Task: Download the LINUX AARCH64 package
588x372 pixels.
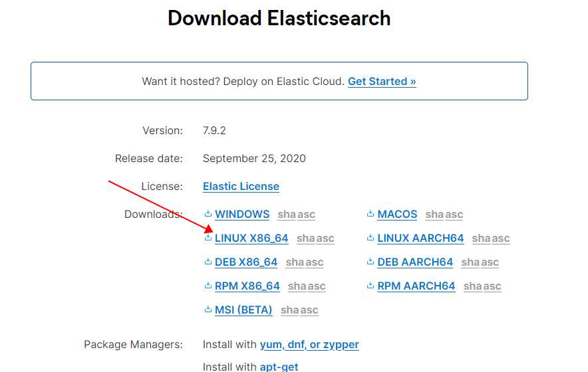Action: point(420,238)
